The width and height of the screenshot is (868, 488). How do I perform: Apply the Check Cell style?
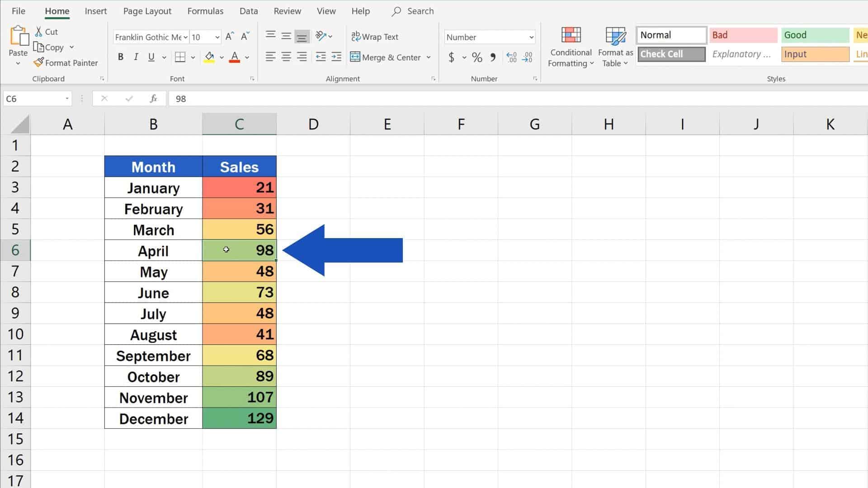(x=671, y=54)
